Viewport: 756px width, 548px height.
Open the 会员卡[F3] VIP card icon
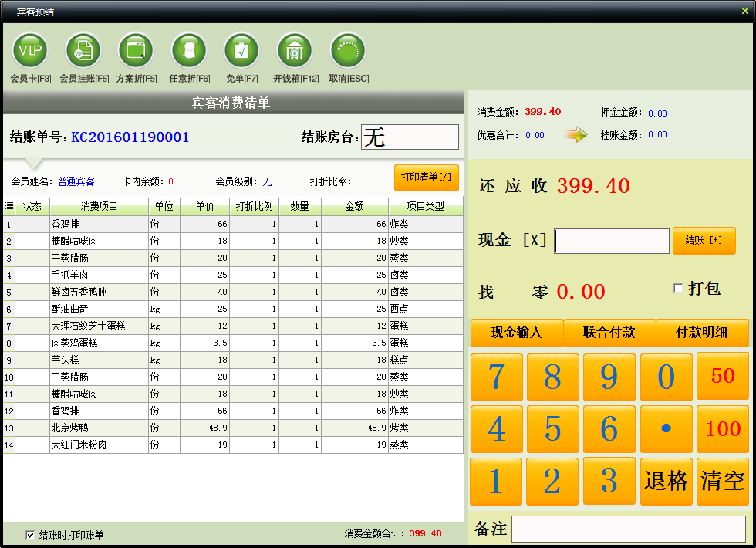click(30, 51)
